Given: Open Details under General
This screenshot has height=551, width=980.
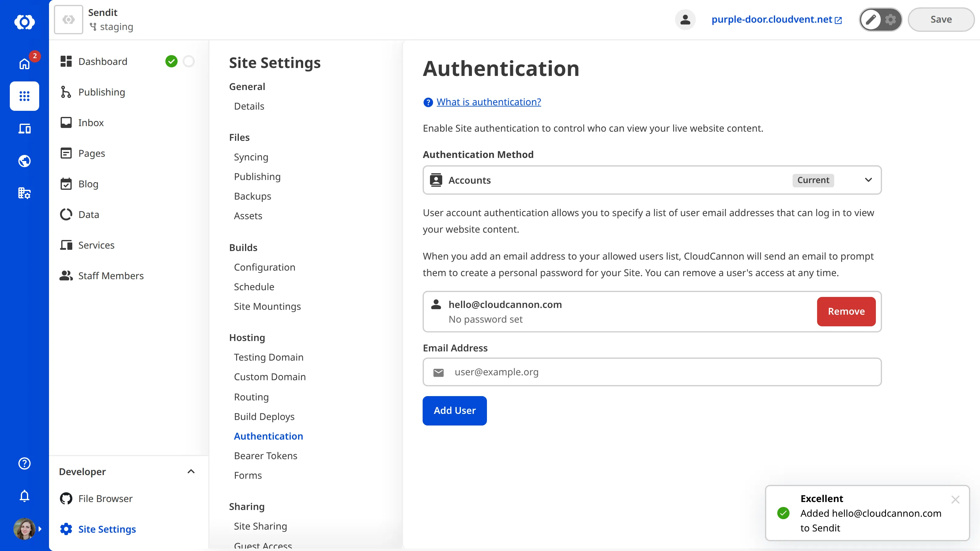Looking at the screenshot, I should pos(249,106).
